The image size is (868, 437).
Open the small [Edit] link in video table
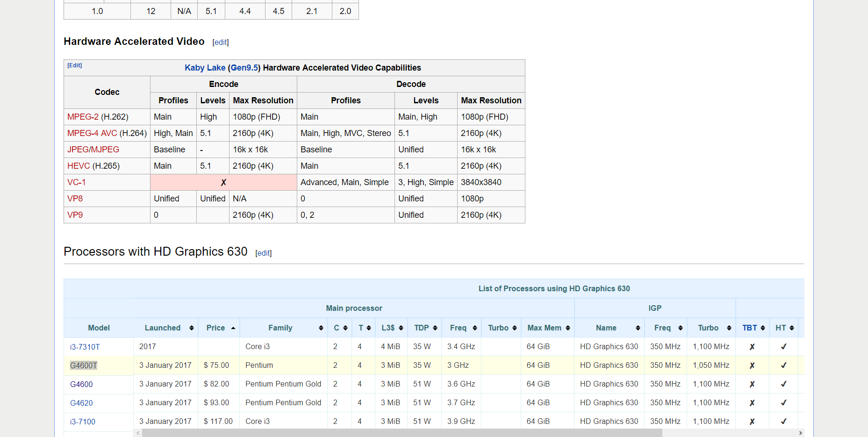tap(75, 65)
